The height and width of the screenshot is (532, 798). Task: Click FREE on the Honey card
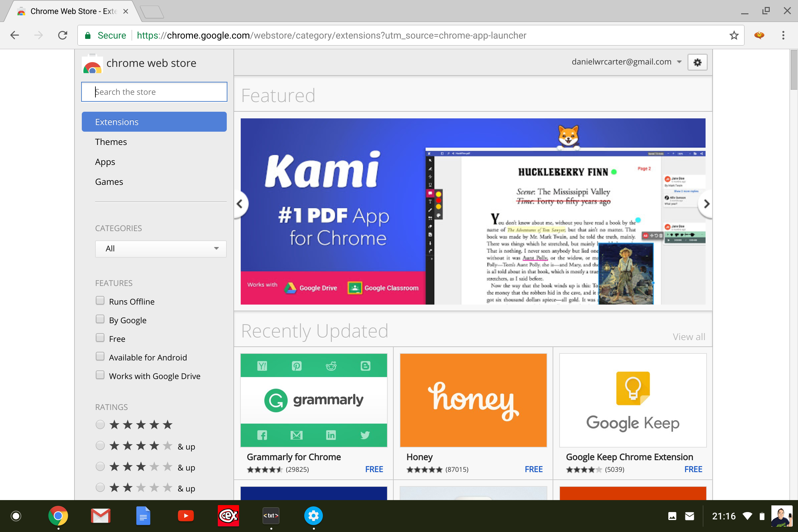pos(534,469)
